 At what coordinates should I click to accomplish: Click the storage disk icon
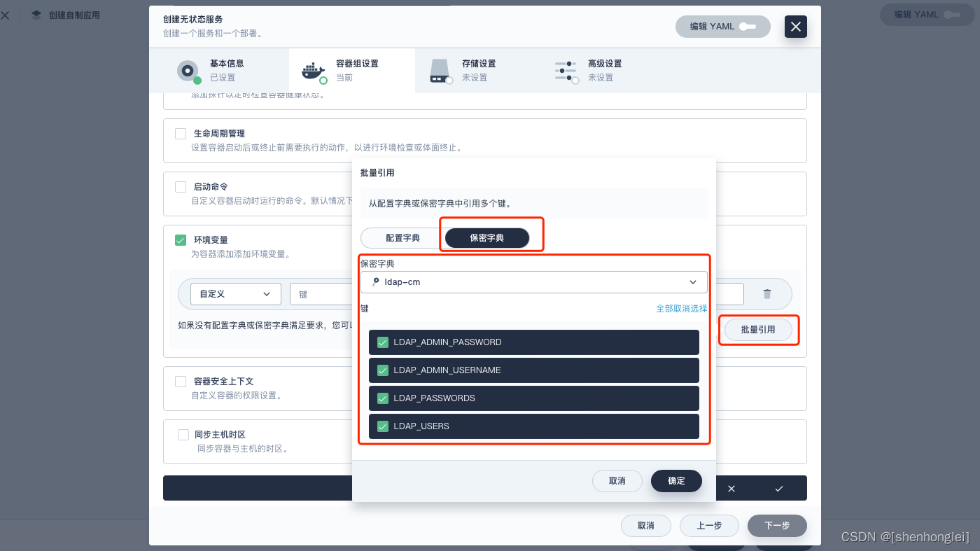[x=439, y=70]
